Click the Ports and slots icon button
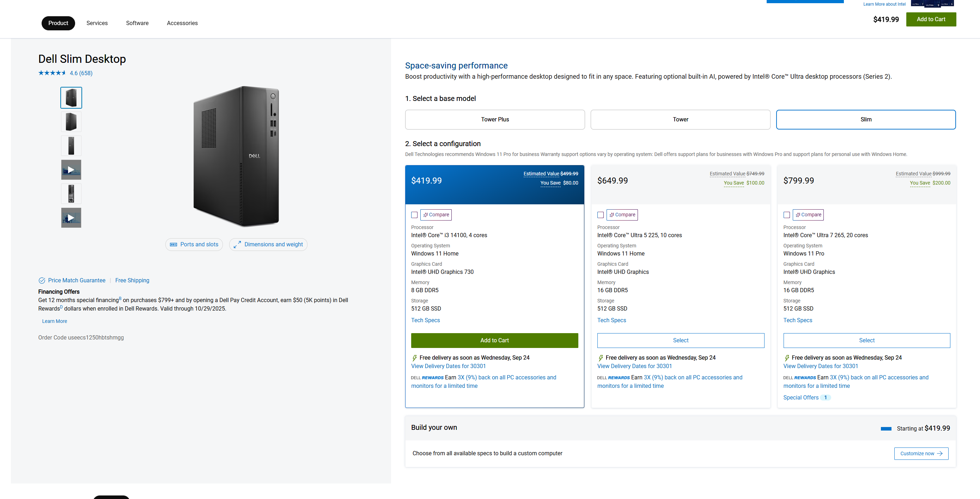980x499 pixels. 174,244
